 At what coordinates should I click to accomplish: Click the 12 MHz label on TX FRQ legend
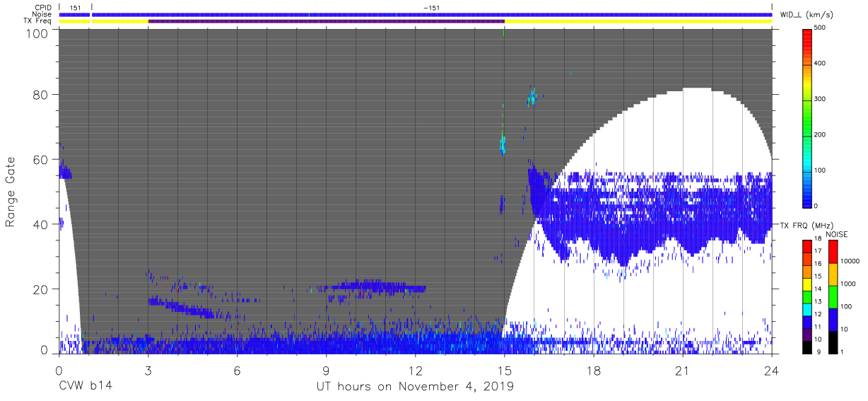click(818, 314)
